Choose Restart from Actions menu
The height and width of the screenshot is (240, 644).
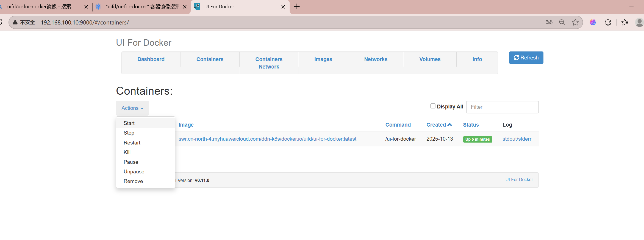[x=145, y=143]
